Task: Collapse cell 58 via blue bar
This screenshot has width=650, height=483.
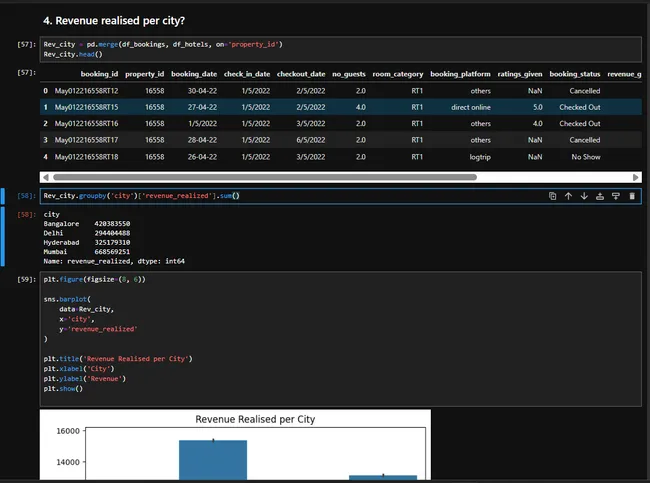Action: (x=2, y=196)
